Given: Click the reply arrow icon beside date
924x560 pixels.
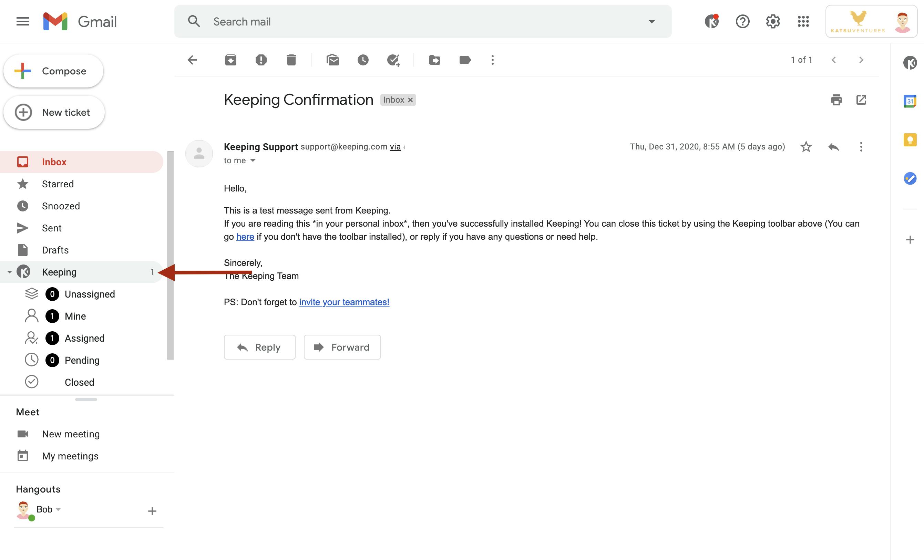Looking at the screenshot, I should 833,147.
